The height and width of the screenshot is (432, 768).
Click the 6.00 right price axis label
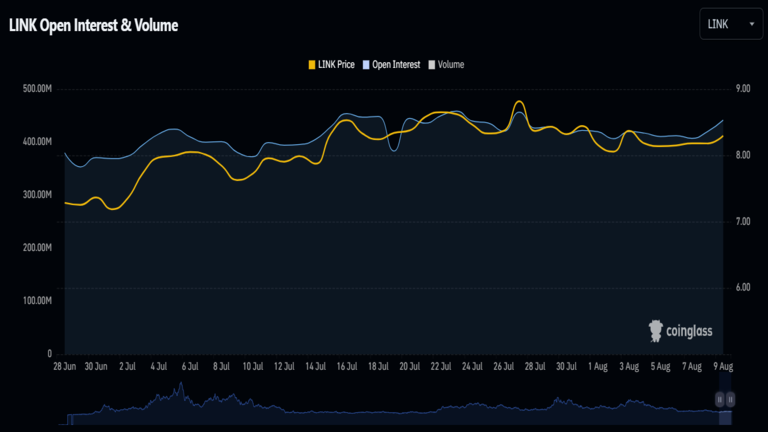click(743, 288)
